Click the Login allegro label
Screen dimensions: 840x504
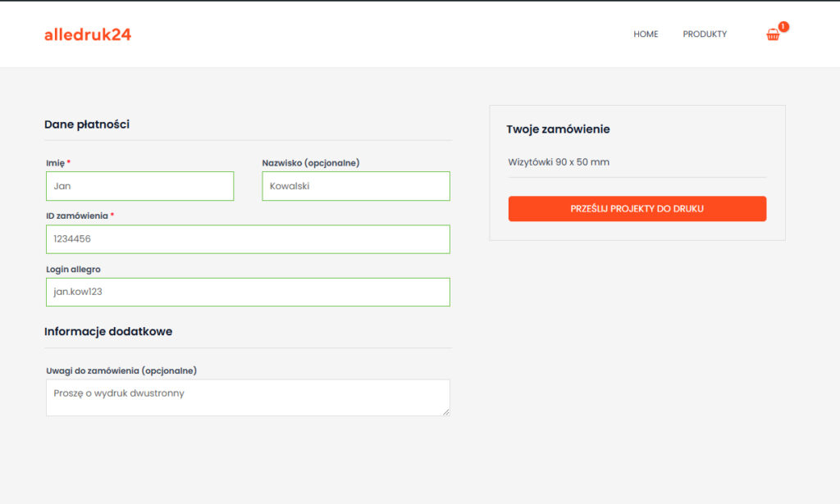coord(73,269)
